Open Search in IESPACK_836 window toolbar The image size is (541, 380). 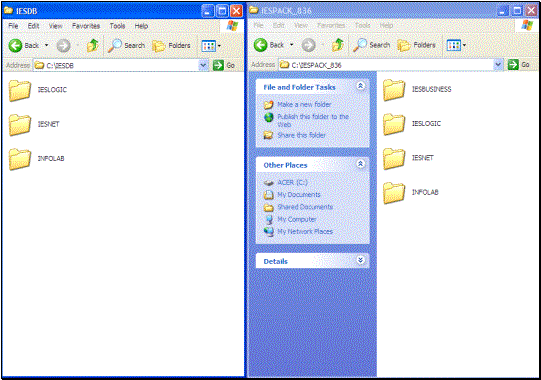coord(372,45)
